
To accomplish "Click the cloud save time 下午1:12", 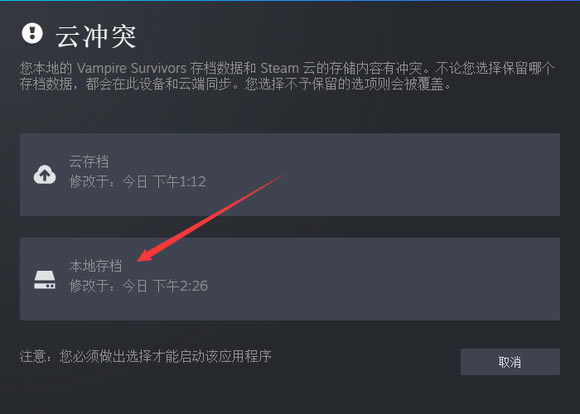I will tap(179, 182).
